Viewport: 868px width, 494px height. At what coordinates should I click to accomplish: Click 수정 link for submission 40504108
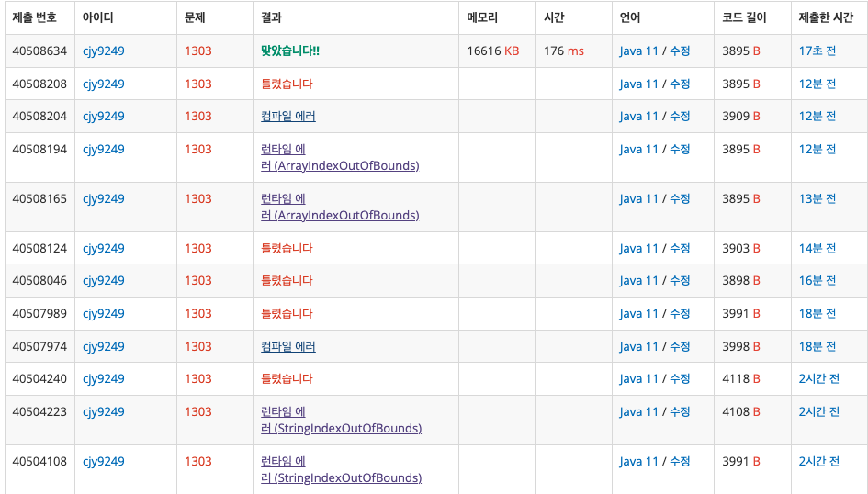[x=680, y=461]
